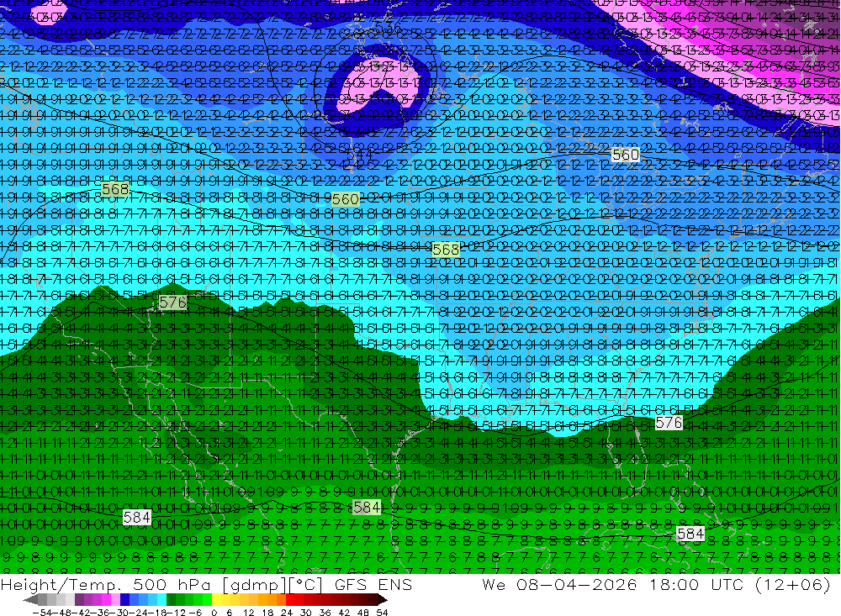The height and width of the screenshot is (616, 841).
Task: Click the [gdmp] unit label
Action: (256, 584)
